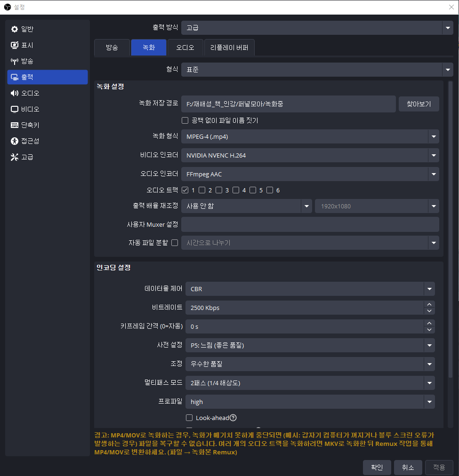Switch to the 오디오 output tab
The image size is (459, 476).
(185, 48)
